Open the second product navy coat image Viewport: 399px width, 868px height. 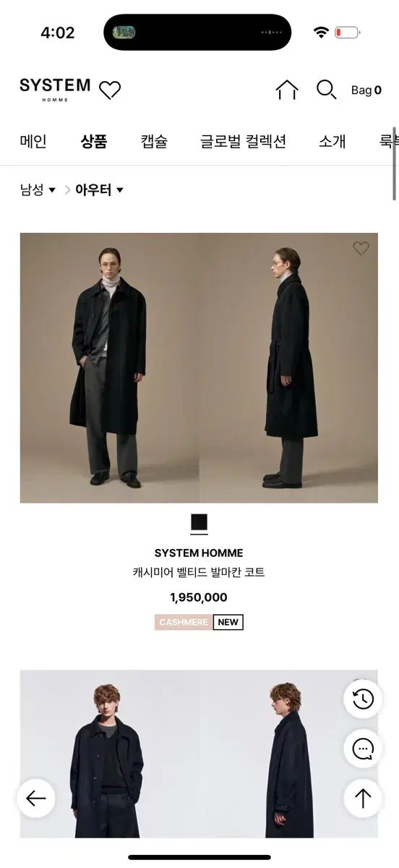tap(199, 754)
